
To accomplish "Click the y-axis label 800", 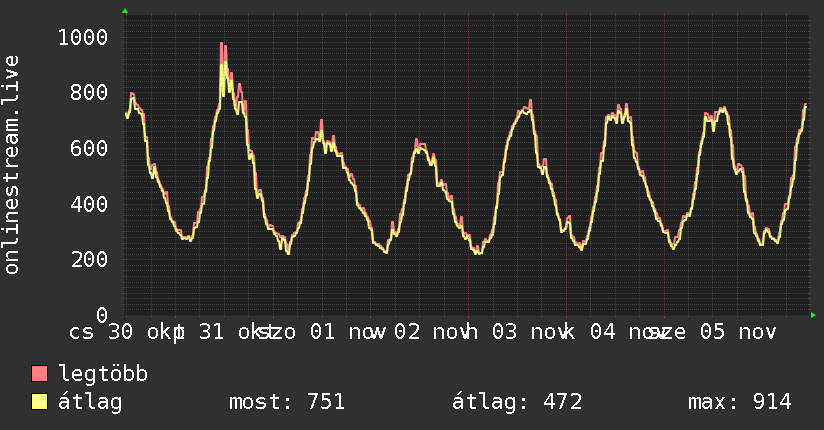I will click(x=89, y=93).
